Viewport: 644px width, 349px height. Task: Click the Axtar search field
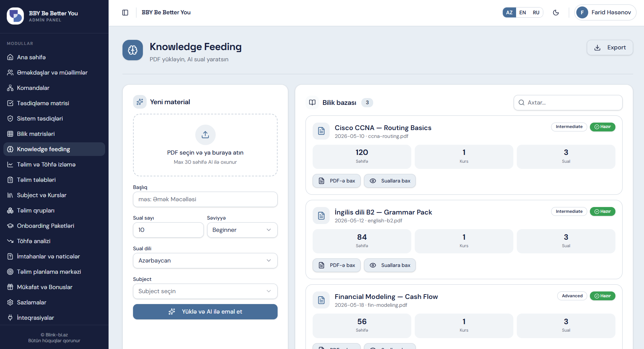point(568,102)
